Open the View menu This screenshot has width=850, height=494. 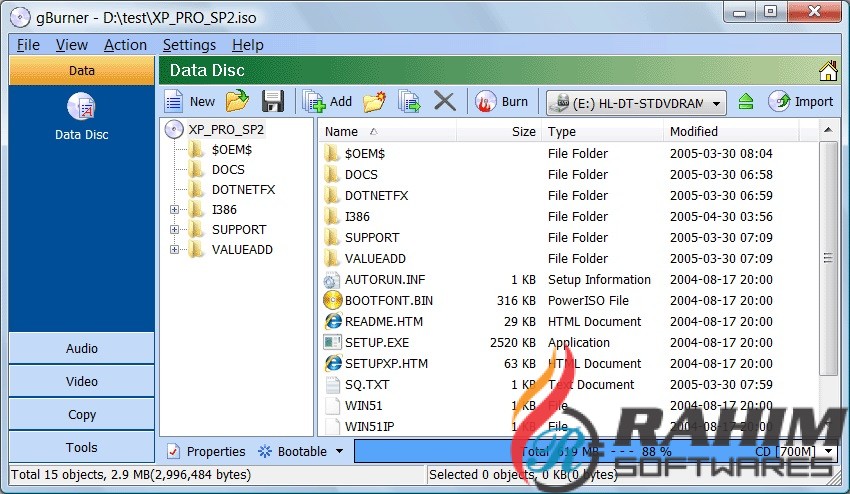click(72, 45)
